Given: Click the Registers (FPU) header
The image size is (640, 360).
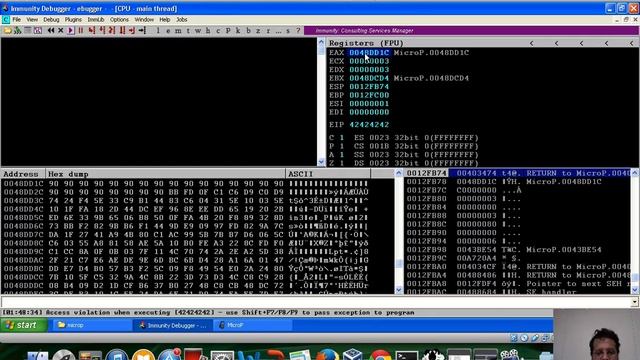Looking at the screenshot, I should [x=366, y=43].
